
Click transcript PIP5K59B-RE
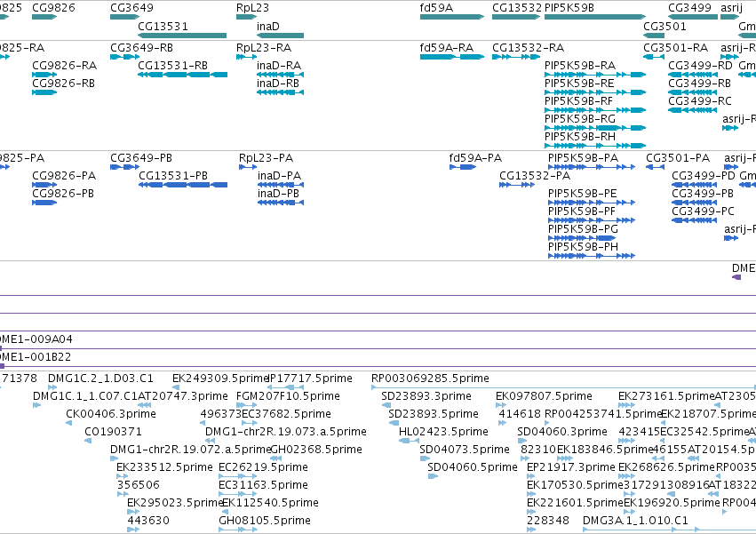595,92
